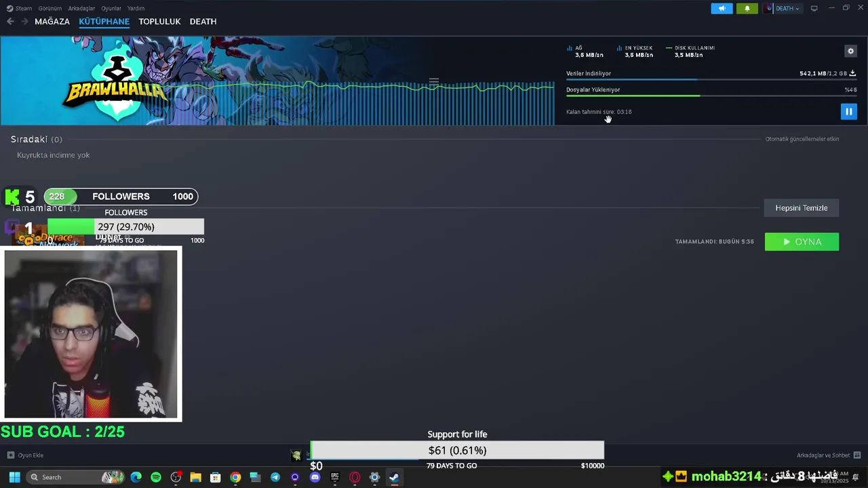Open the Steam menu
The height and width of the screenshot is (488, 868).
pyautogui.click(x=20, y=8)
